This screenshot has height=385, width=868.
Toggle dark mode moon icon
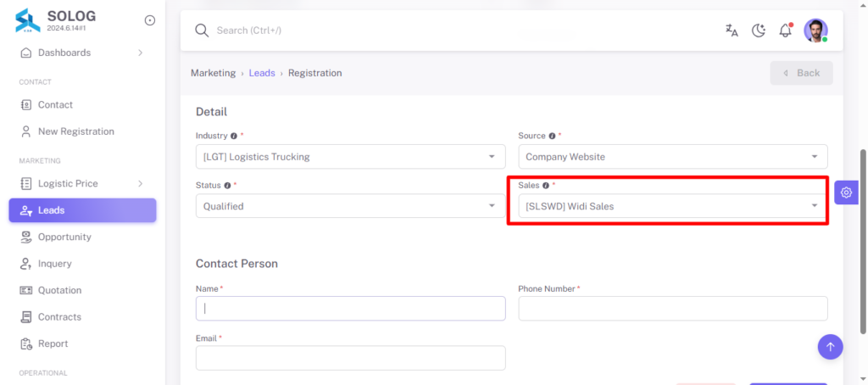pyautogui.click(x=759, y=31)
